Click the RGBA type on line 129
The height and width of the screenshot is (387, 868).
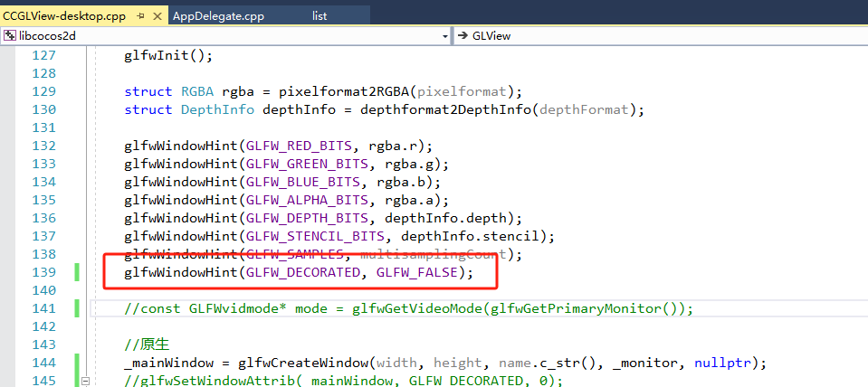pyautogui.click(x=197, y=91)
